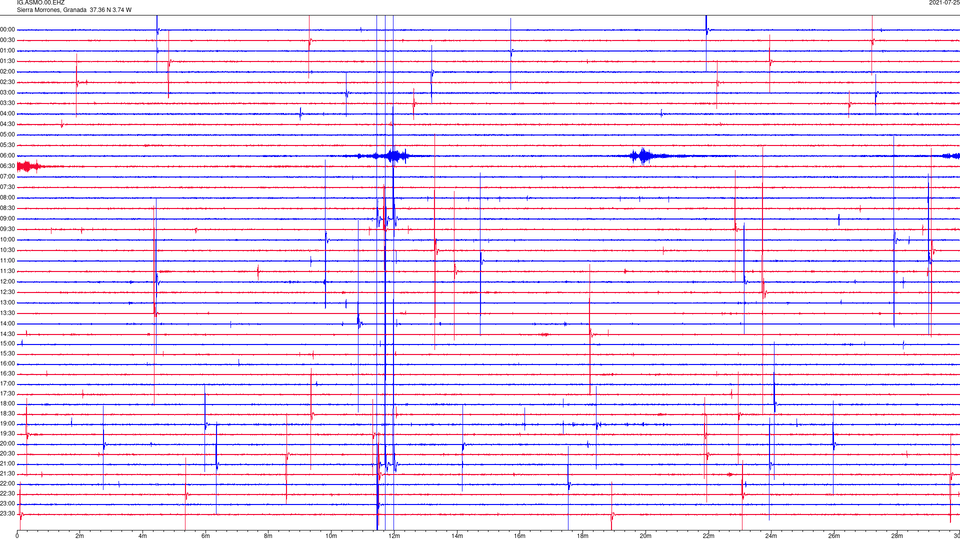Viewport: 960px width, 540px height.
Task: Click the 22m tick on the time axis
Action: [708, 536]
